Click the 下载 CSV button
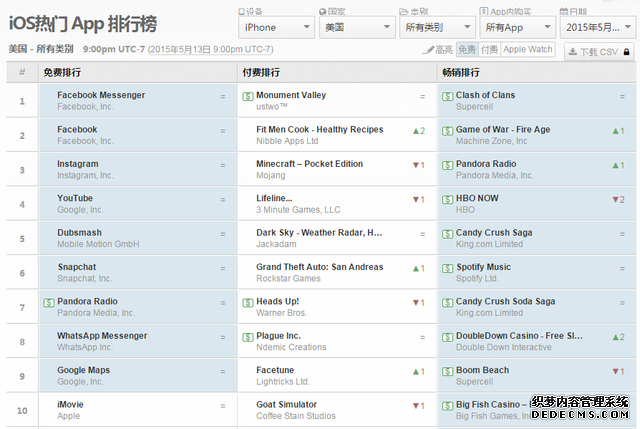The height and width of the screenshot is (429, 640). (x=599, y=52)
